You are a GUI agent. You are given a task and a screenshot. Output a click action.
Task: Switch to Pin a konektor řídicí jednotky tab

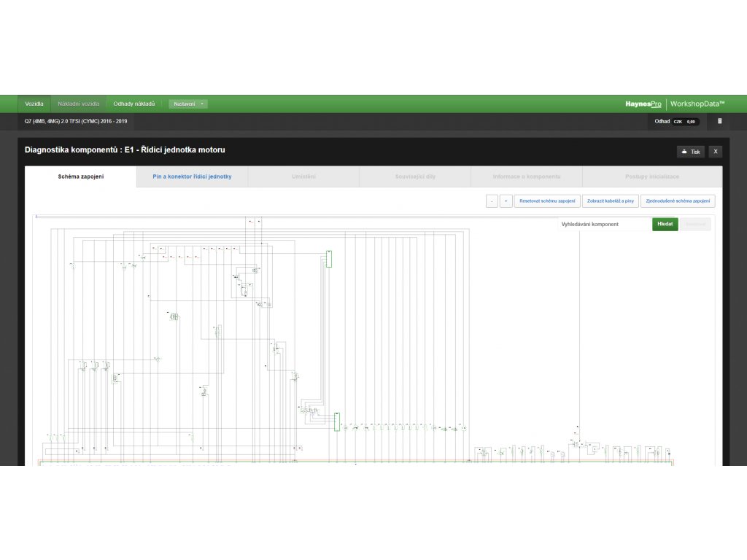(x=192, y=176)
